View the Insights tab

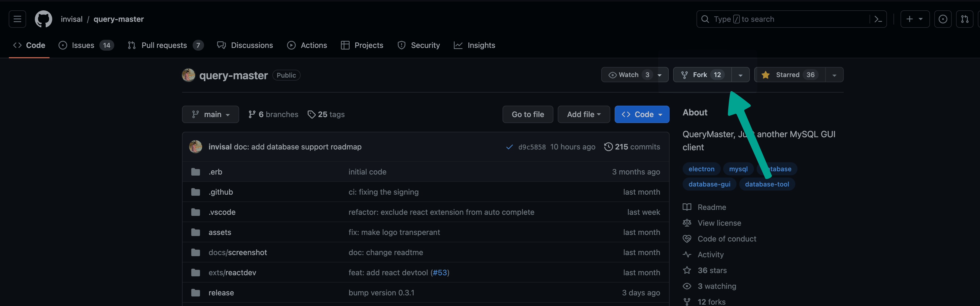[474, 45]
